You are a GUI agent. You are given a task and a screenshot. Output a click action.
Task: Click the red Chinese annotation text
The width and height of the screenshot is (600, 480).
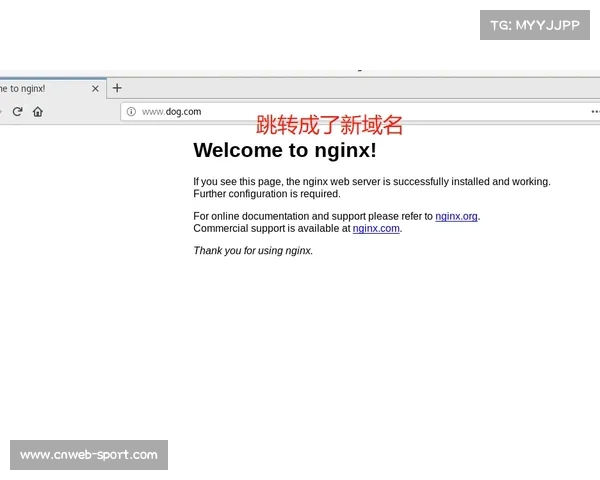329,126
